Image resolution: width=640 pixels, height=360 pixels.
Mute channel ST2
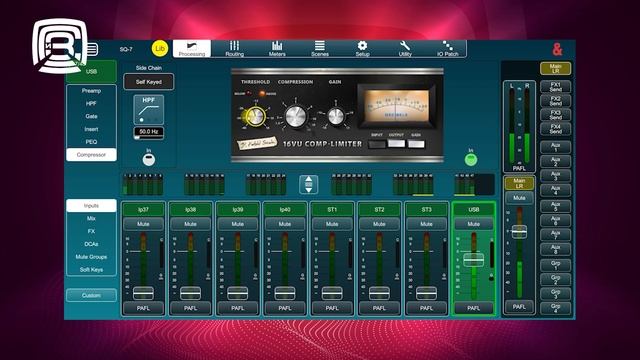click(379, 224)
